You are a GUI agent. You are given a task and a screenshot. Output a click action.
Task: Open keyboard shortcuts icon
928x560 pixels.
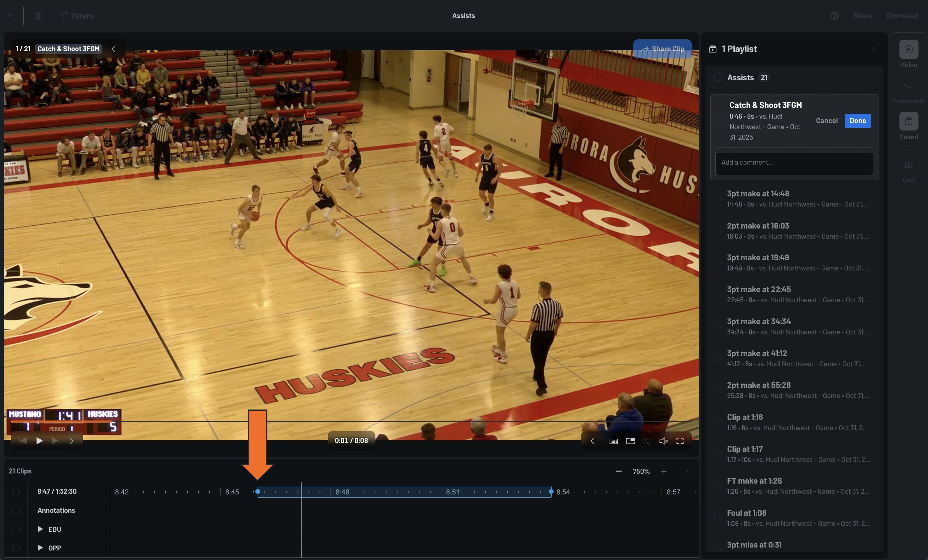[x=614, y=441]
